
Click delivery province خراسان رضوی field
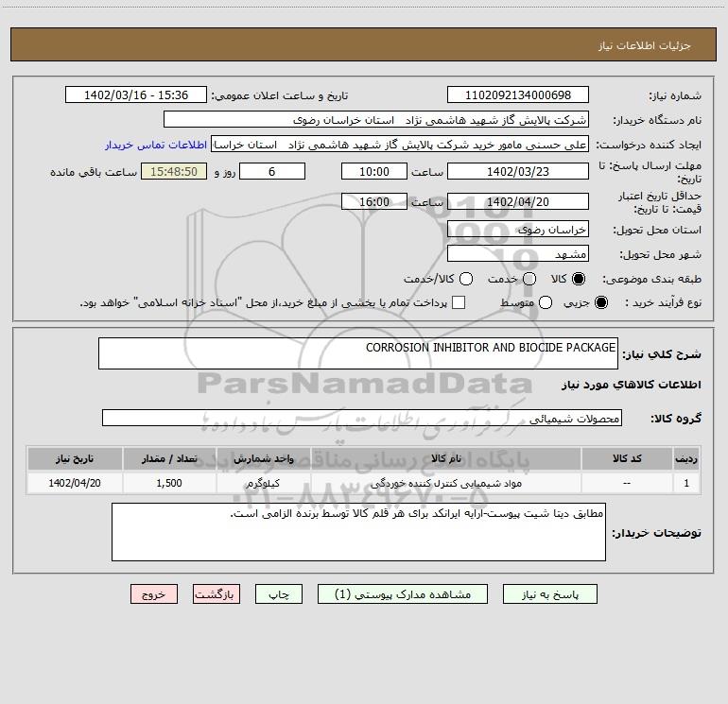518,229
